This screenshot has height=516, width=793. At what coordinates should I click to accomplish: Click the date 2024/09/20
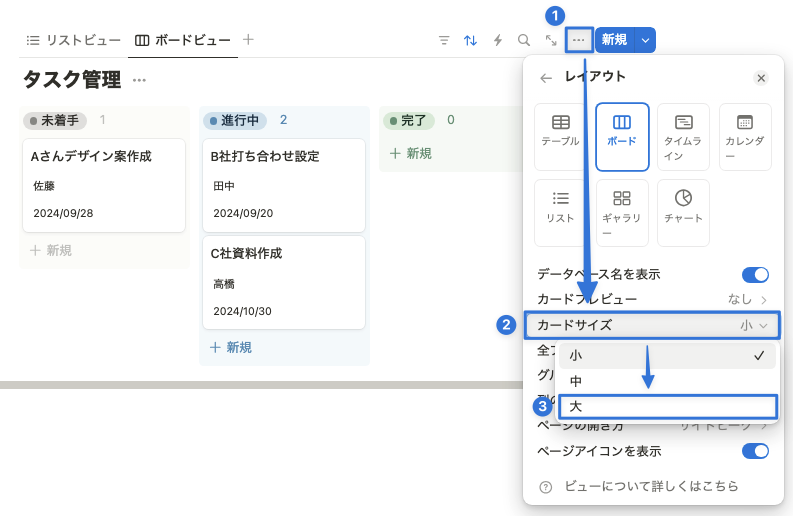243,213
